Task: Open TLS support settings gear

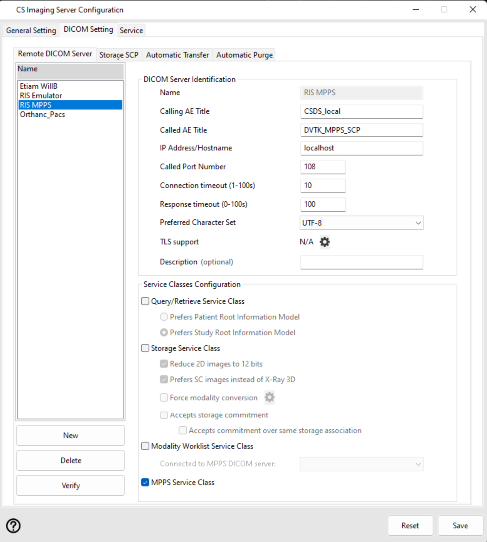Action: click(325, 242)
